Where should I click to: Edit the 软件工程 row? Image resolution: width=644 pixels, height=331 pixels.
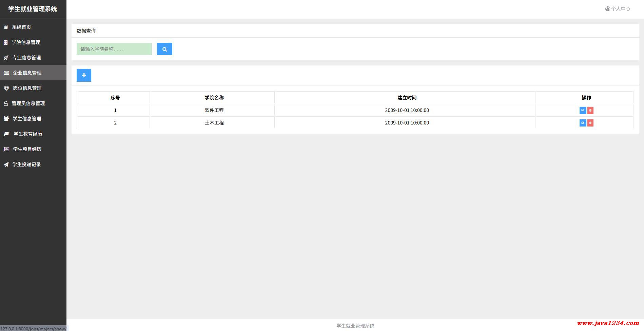tap(583, 110)
